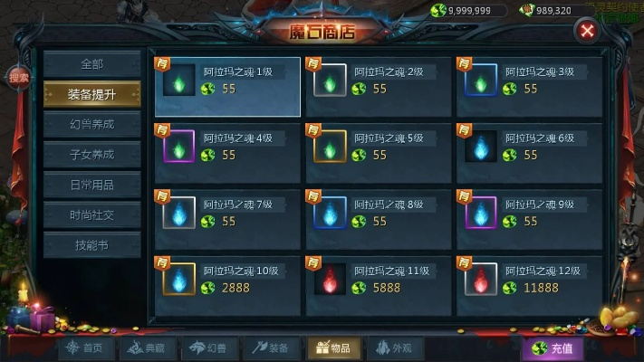The image size is (644, 362).
Task: Open the 全部 category in sidebar
Action: point(92,64)
